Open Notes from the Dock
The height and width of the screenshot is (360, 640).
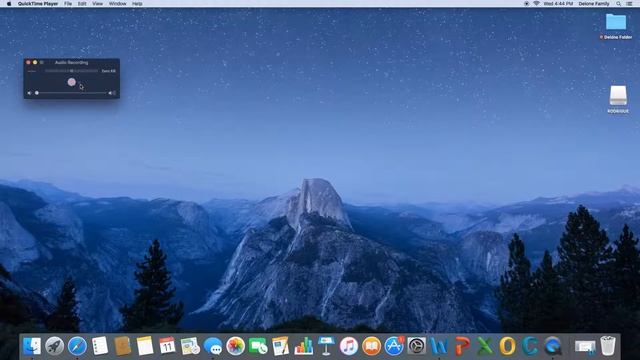[x=145, y=346]
